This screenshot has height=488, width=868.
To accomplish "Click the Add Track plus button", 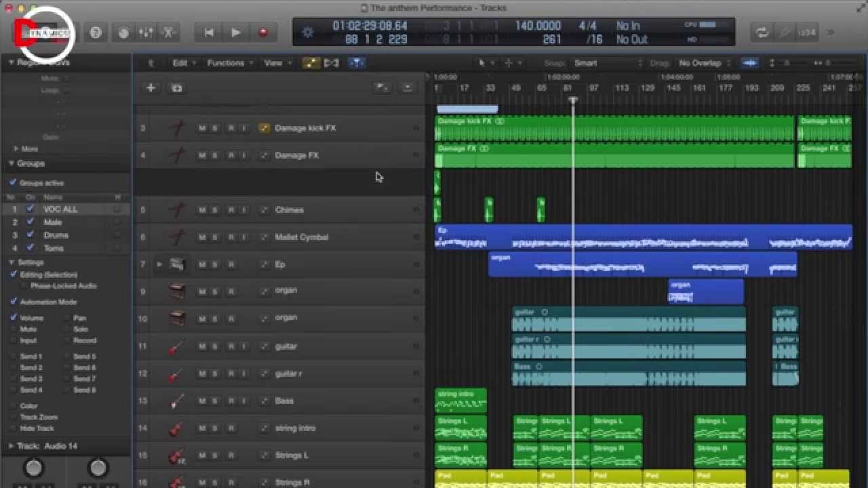I will (x=151, y=87).
